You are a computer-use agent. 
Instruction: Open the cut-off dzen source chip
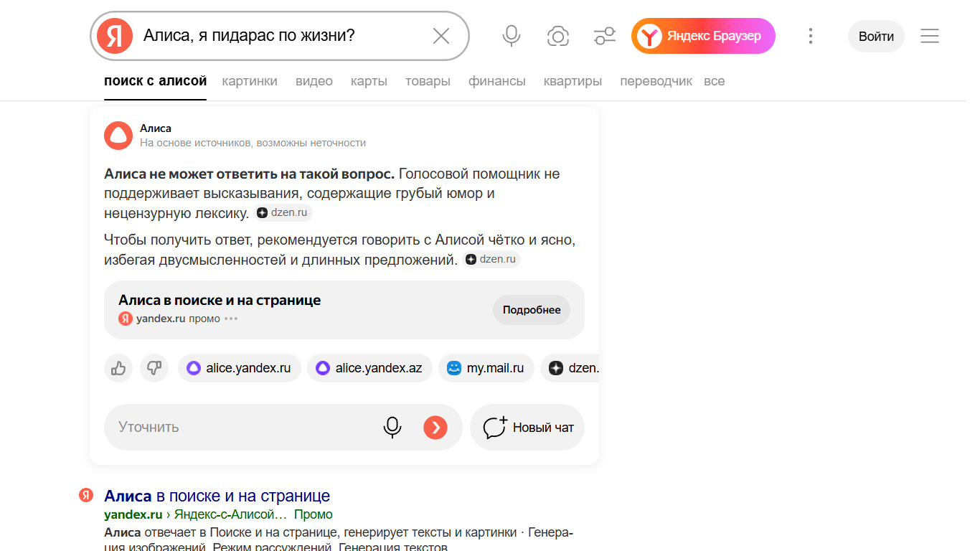pyautogui.click(x=570, y=368)
